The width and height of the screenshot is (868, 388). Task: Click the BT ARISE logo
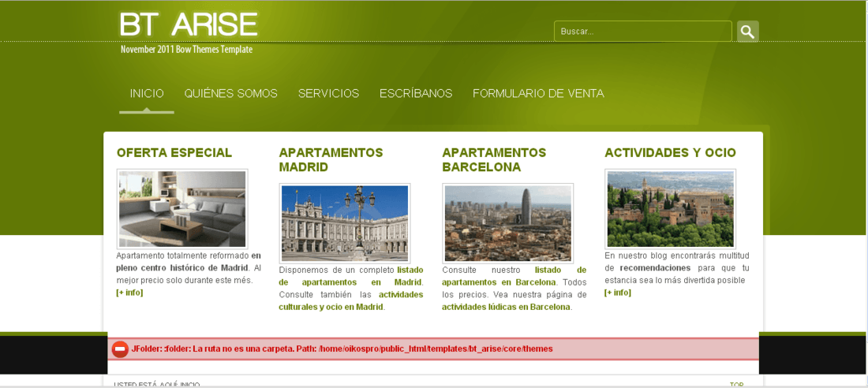coord(189,24)
